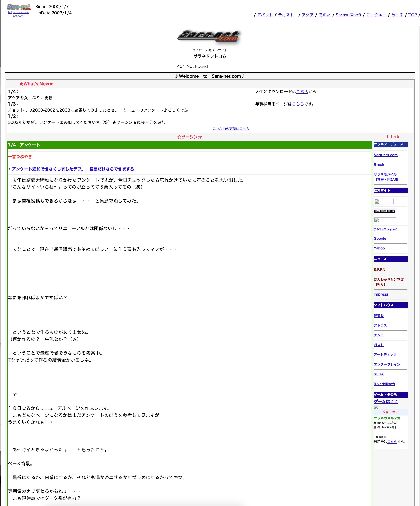Click the mail magazine email input field
420x506 pixels.
[x=390, y=433]
